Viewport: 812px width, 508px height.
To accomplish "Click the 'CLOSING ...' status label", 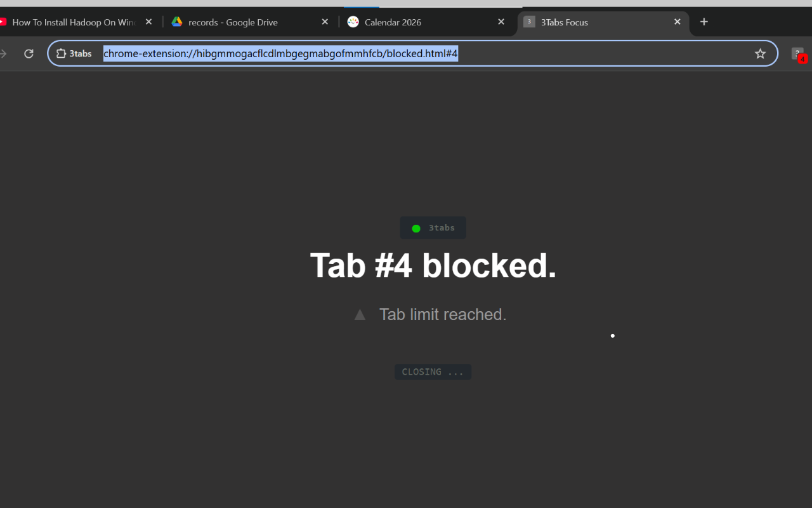I will point(433,372).
